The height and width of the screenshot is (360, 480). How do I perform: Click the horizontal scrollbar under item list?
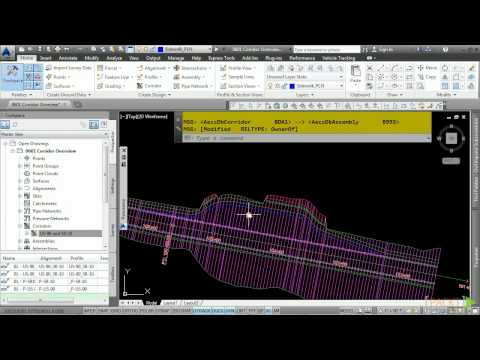coord(41,301)
